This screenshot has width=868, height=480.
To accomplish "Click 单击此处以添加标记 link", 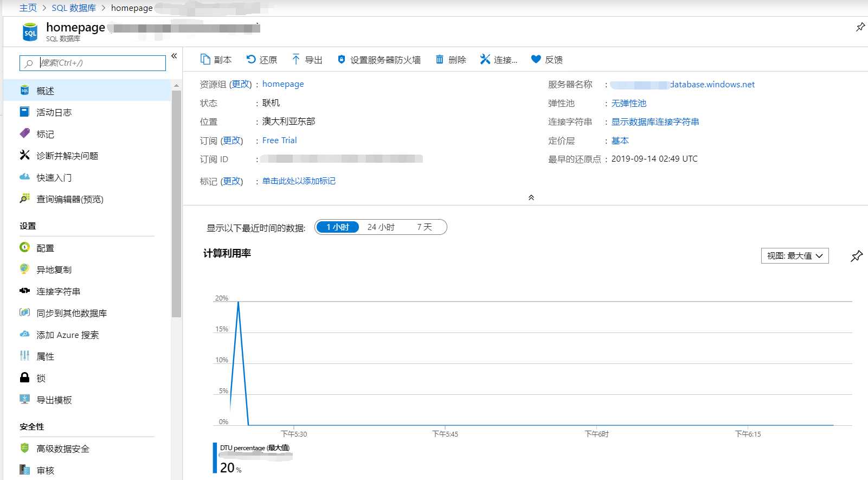I will click(299, 181).
